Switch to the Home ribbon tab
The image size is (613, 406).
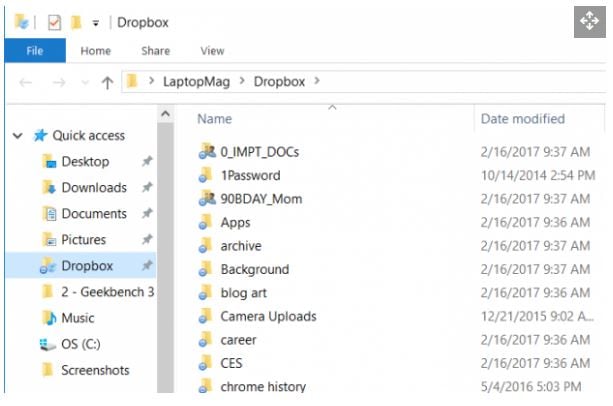point(96,51)
